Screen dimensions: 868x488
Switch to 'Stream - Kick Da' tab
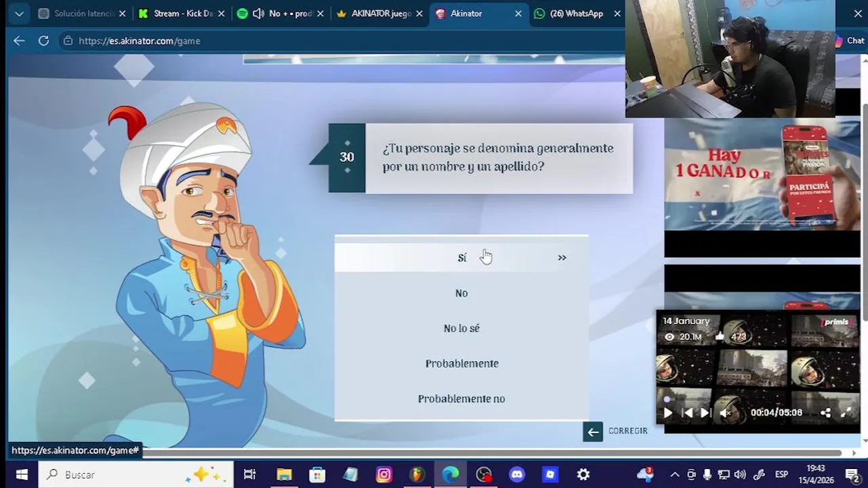pos(181,14)
